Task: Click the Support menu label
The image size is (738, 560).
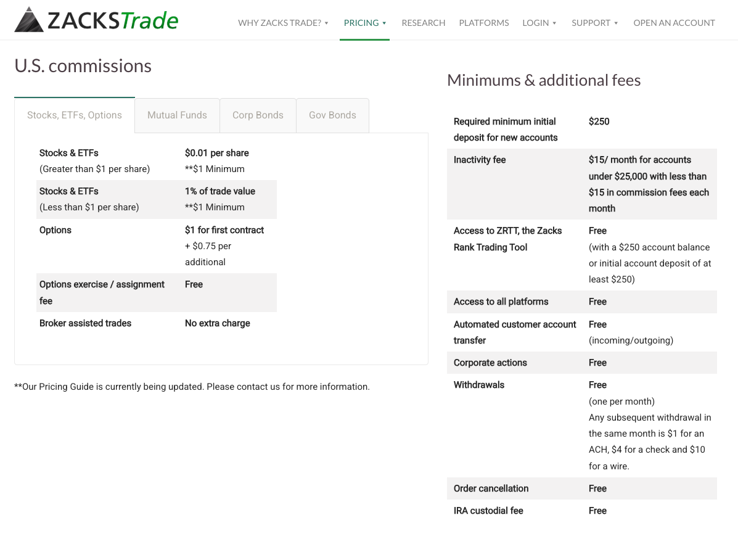Action: point(591,23)
